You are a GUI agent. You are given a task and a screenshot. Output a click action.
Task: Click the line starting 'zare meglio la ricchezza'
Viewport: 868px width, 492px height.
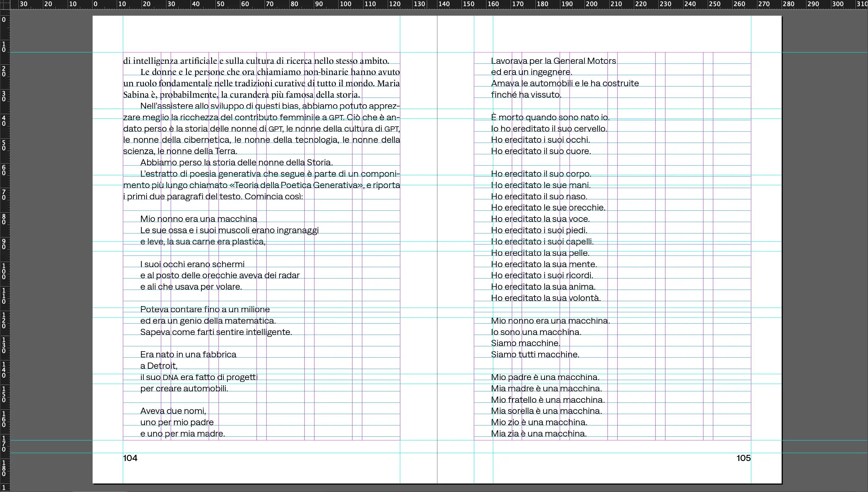[261, 117]
